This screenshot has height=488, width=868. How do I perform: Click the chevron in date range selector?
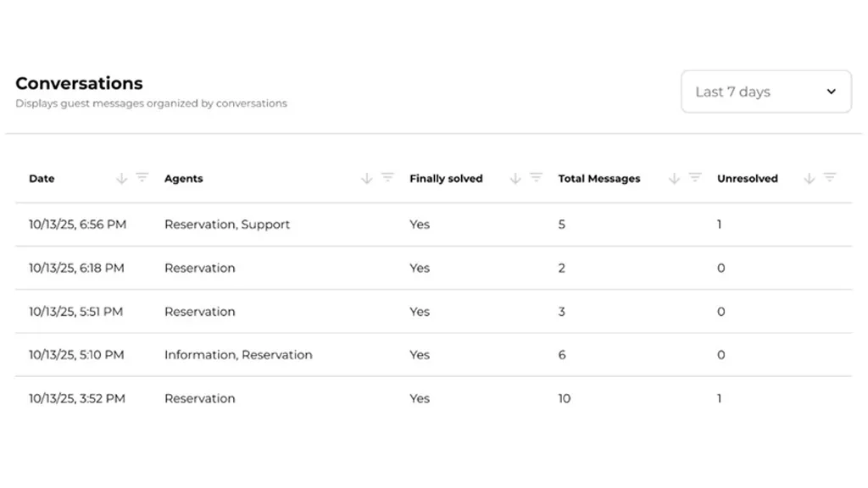(x=831, y=91)
